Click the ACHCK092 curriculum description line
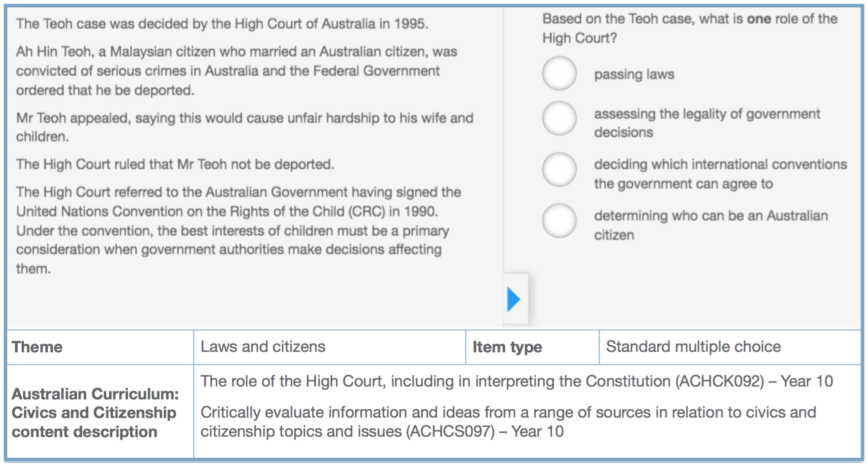 (x=517, y=381)
